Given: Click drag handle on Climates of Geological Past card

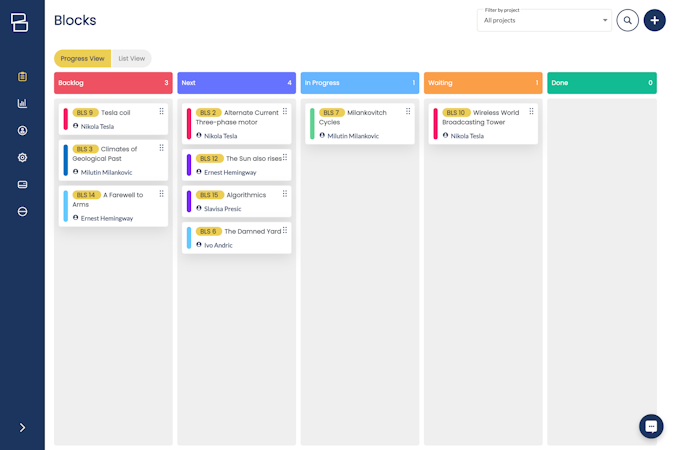Looking at the screenshot, I should pyautogui.click(x=161, y=148).
